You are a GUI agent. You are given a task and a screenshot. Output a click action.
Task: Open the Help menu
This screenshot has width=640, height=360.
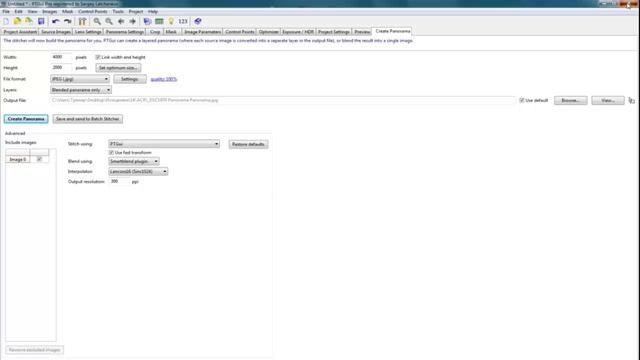(x=153, y=11)
